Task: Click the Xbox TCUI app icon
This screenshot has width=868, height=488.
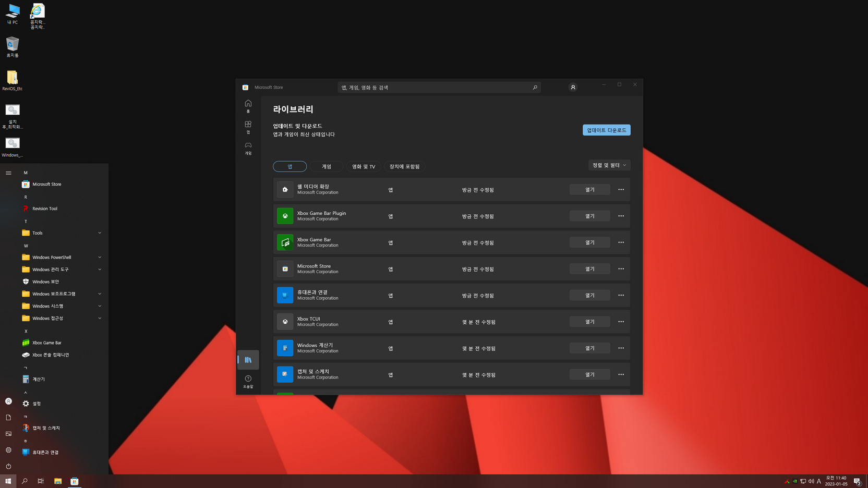Action: point(285,322)
